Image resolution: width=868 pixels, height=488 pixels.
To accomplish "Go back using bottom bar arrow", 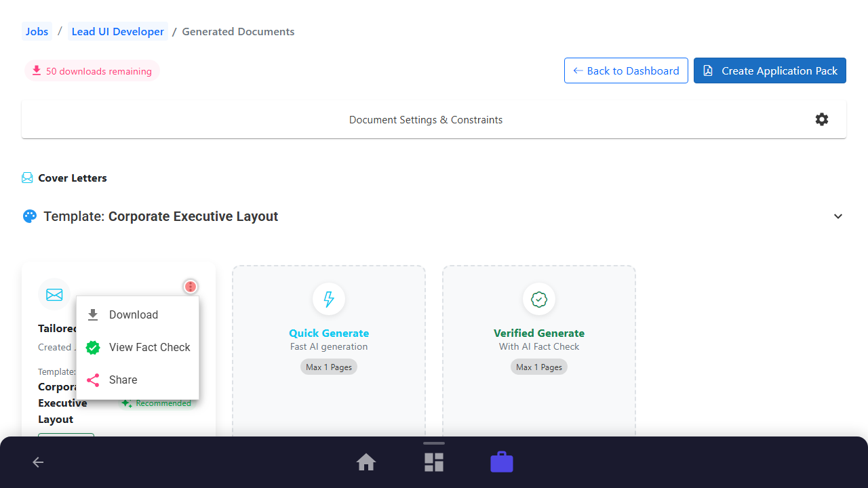I will [x=38, y=462].
